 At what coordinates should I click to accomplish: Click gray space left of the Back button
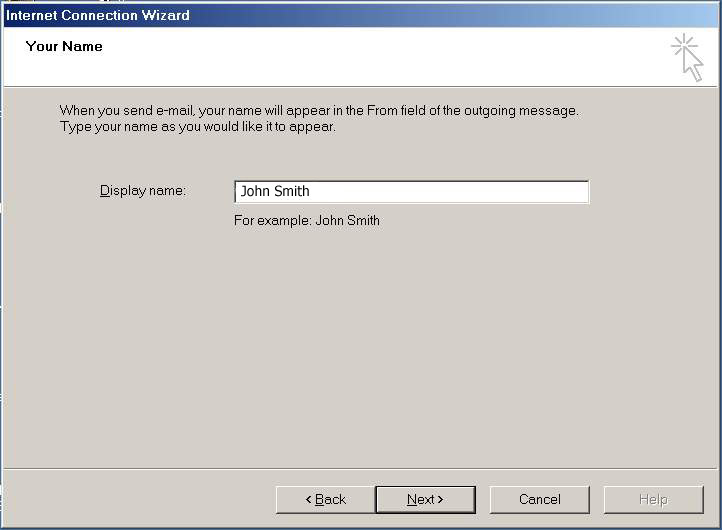(x=140, y=499)
